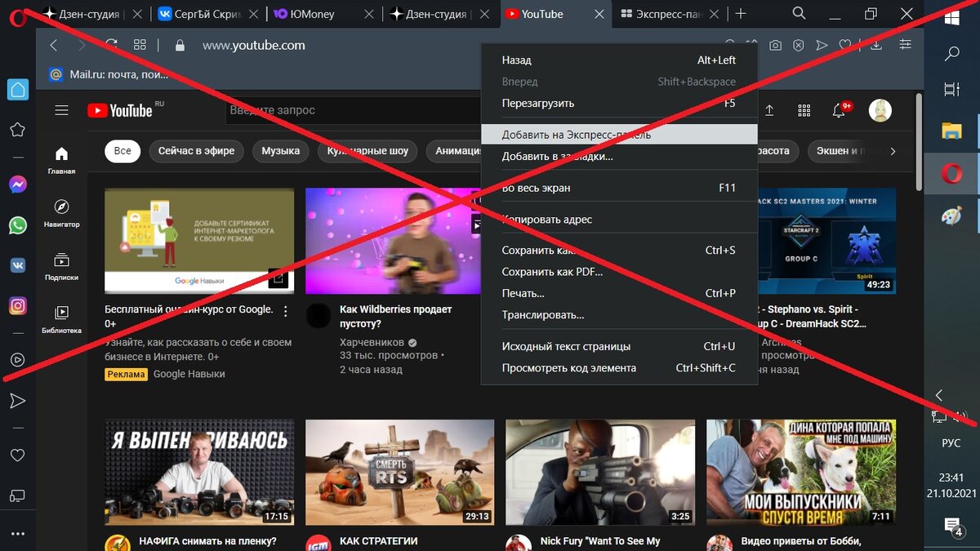Click the www.youtube.com address field
This screenshot has height=551, width=980.
[254, 46]
